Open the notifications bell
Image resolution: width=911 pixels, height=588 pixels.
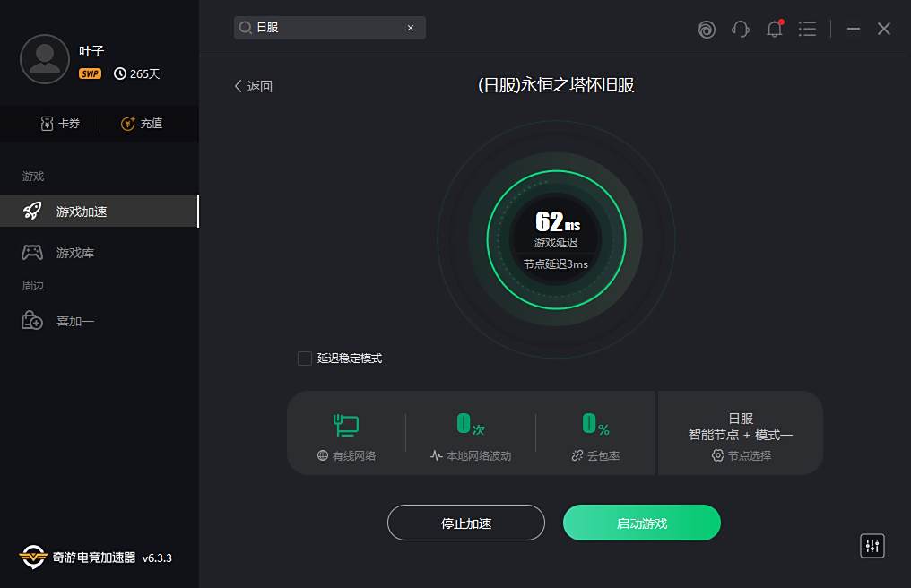pyautogui.click(x=774, y=29)
